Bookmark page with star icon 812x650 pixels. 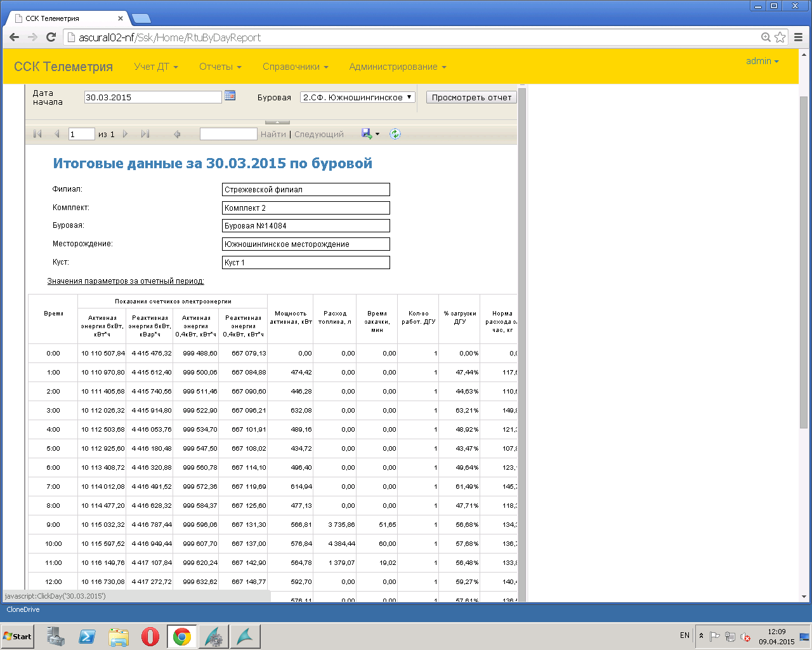780,37
